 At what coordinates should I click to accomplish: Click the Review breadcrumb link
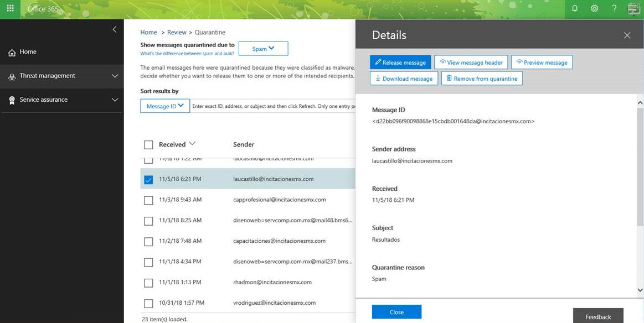(x=177, y=33)
